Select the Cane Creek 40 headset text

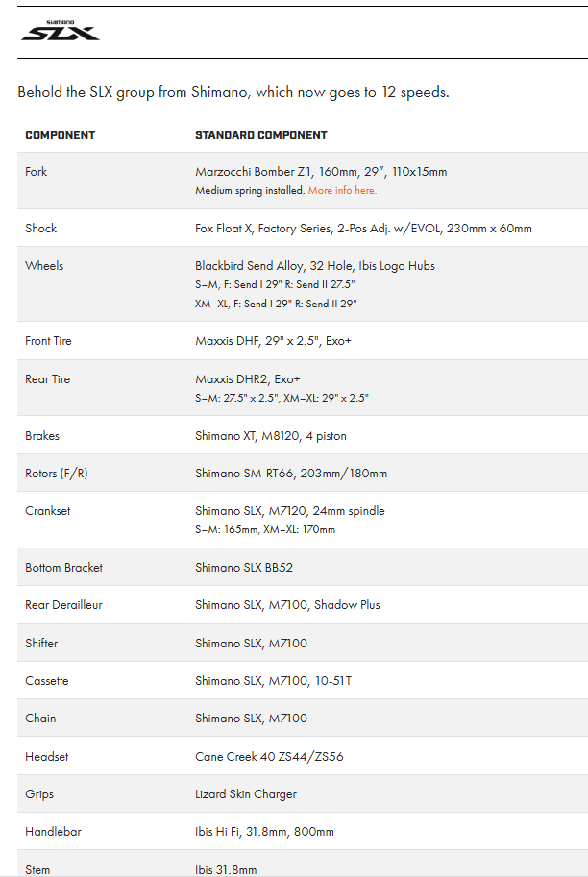coord(268,757)
